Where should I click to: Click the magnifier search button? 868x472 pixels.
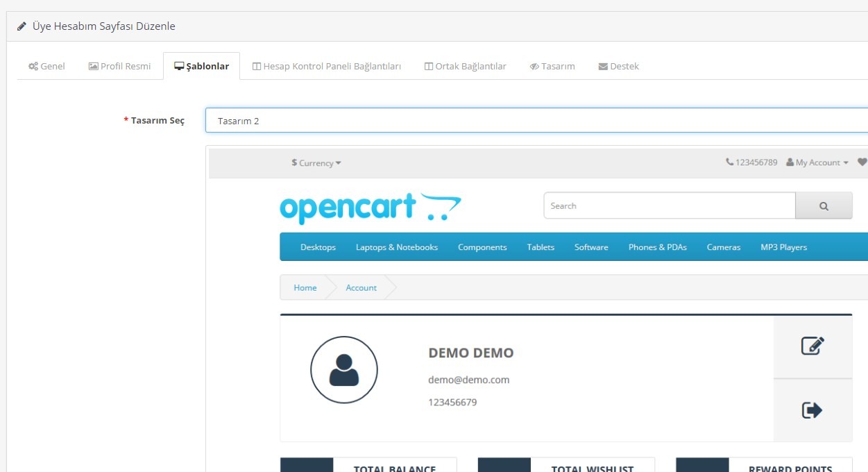[x=824, y=206]
